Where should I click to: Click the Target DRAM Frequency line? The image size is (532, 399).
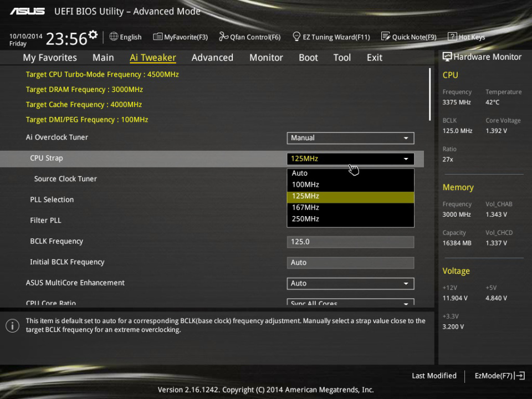pyautogui.click(x=84, y=89)
